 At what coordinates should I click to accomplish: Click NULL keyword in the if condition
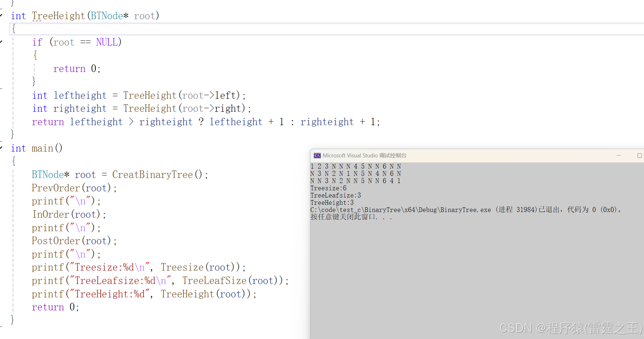107,42
